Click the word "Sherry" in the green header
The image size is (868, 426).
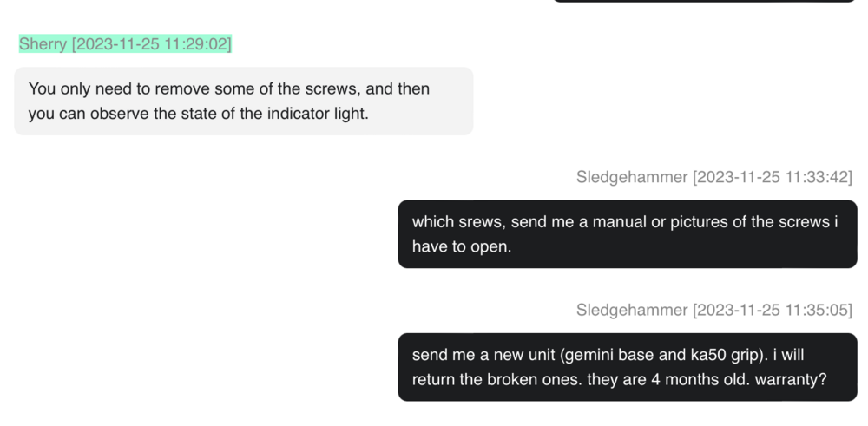pyautogui.click(x=43, y=44)
